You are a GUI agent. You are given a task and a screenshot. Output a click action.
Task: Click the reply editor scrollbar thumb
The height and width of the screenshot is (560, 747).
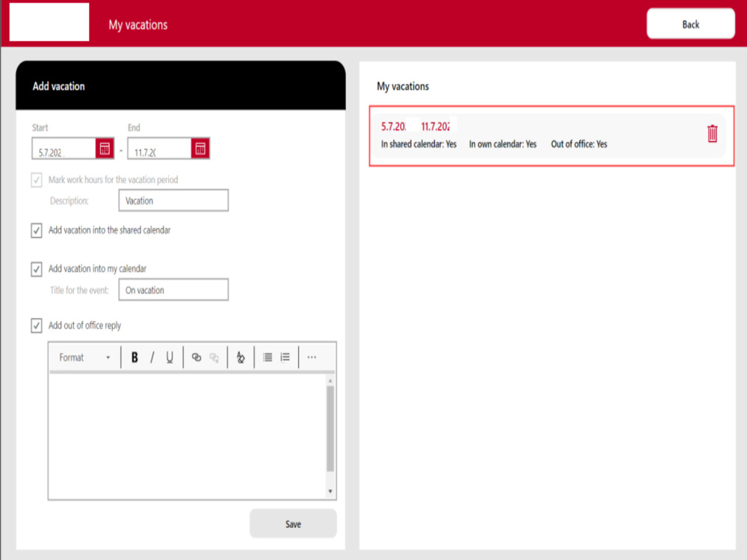coord(330,429)
